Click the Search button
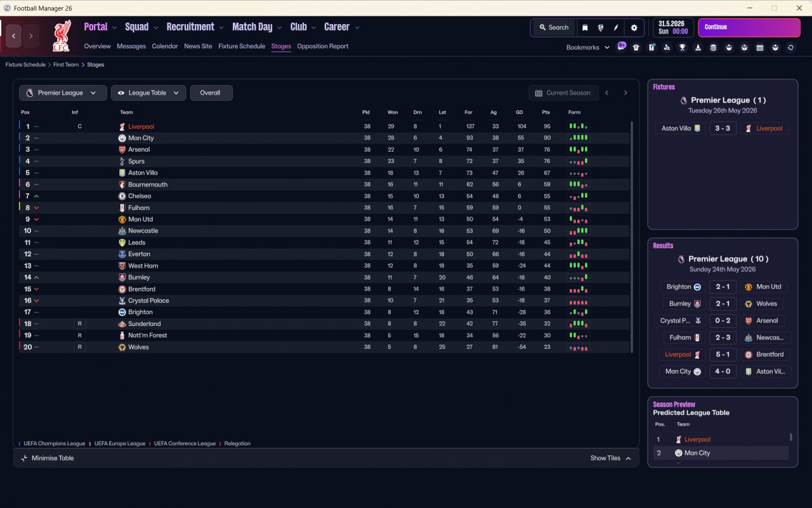This screenshot has height=508, width=812. click(554, 27)
